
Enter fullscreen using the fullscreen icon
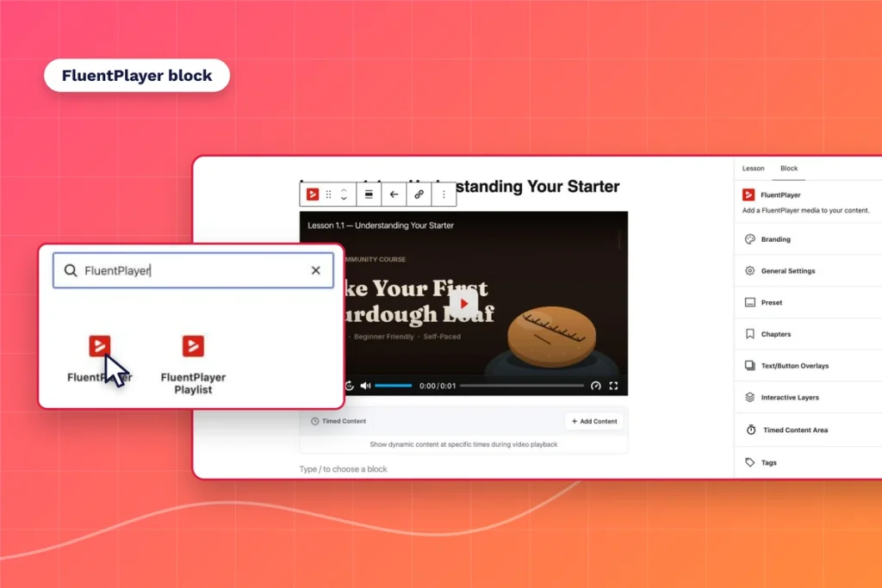coord(613,386)
